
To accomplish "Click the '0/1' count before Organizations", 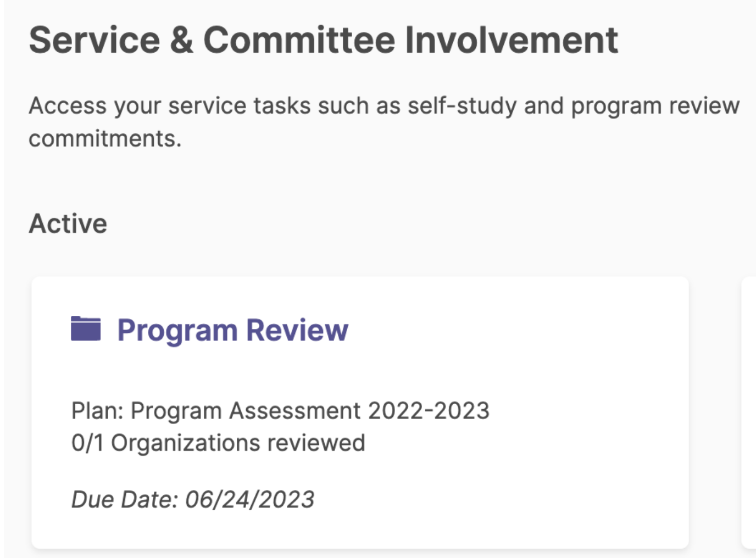I will [x=87, y=443].
